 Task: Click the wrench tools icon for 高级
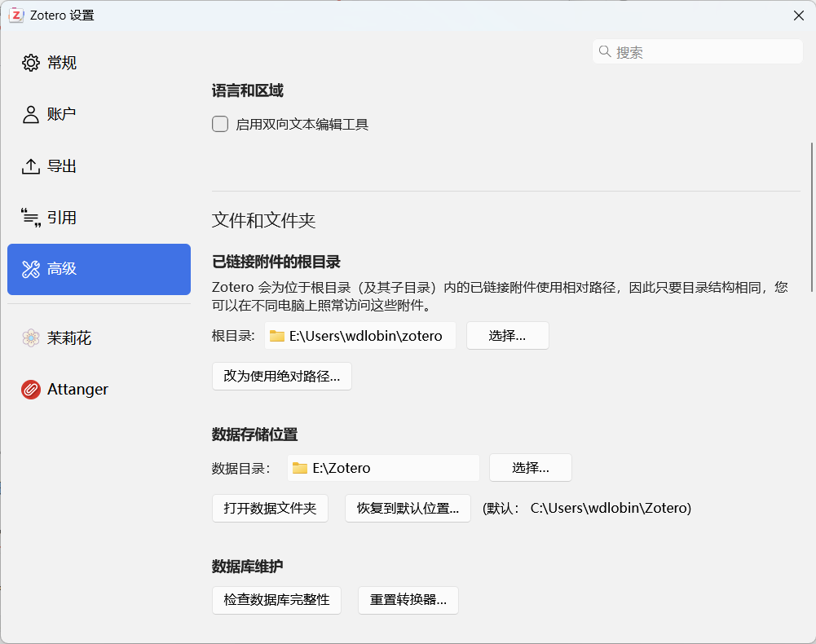[31, 269]
